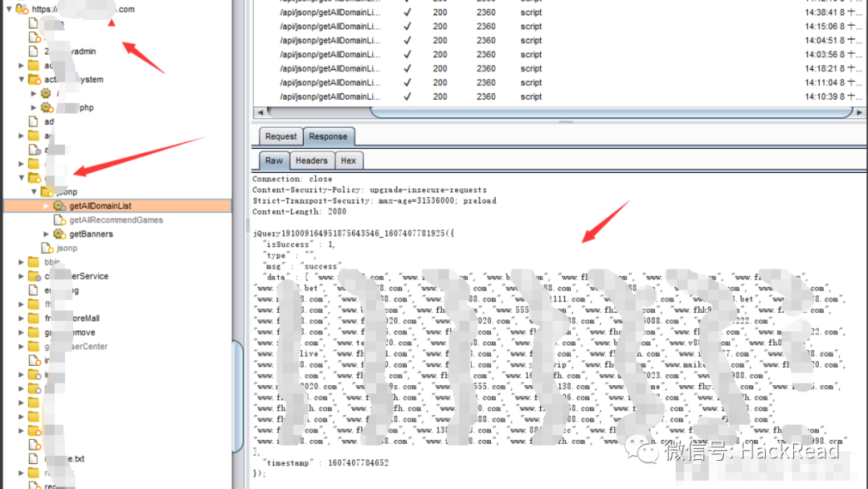Click the folder icon beside bbin
Image resolution: width=868 pixels, height=489 pixels.
[34, 262]
